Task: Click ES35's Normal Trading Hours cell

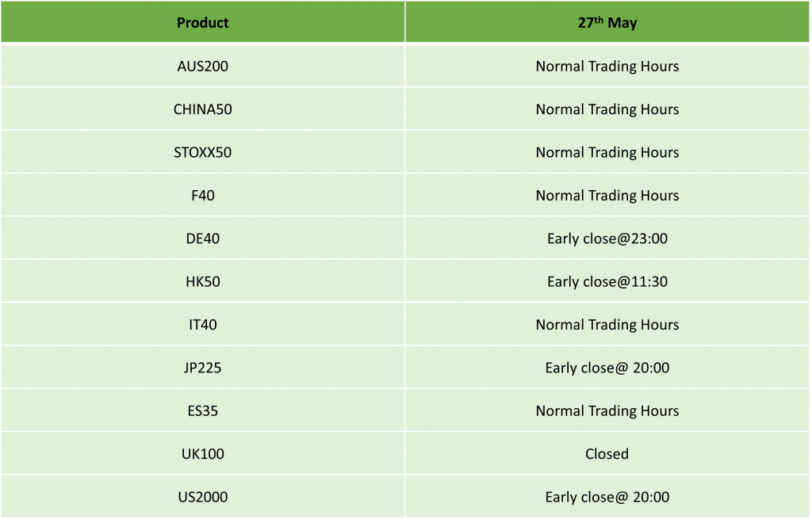Action: click(x=607, y=410)
